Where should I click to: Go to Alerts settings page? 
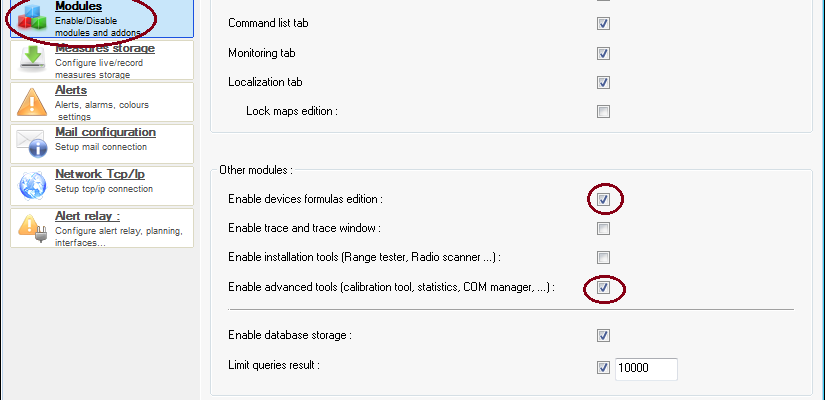coord(102,102)
